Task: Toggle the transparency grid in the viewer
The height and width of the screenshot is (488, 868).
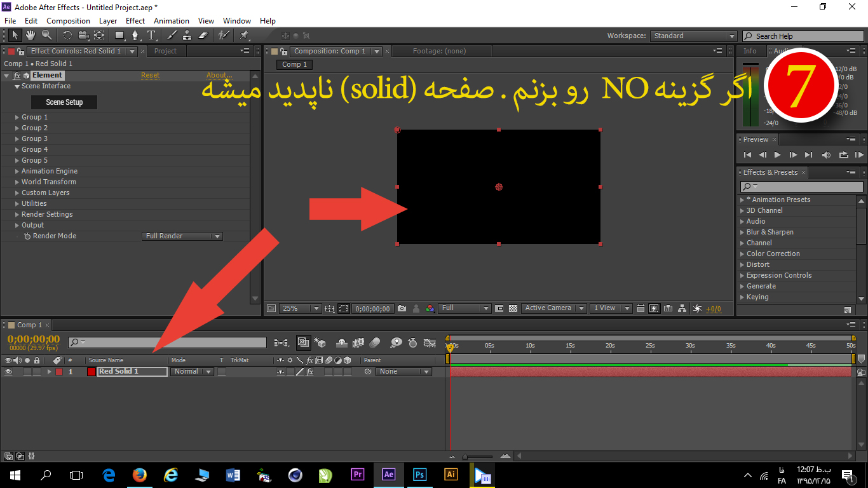Action: click(513, 308)
